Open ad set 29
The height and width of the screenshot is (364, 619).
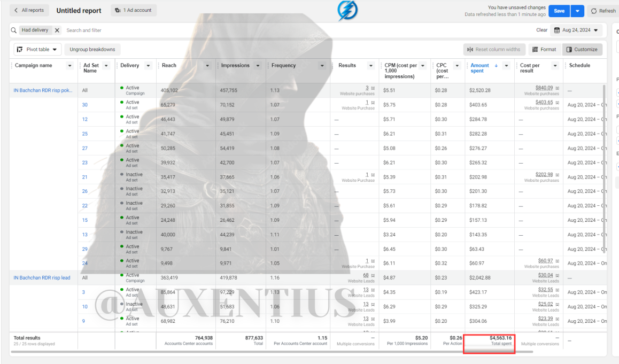85,249
